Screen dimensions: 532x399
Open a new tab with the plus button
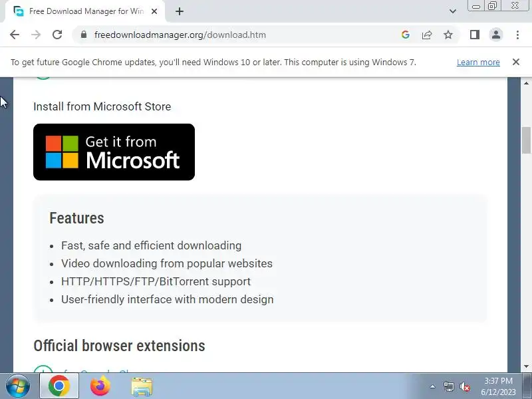(x=180, y=11)
